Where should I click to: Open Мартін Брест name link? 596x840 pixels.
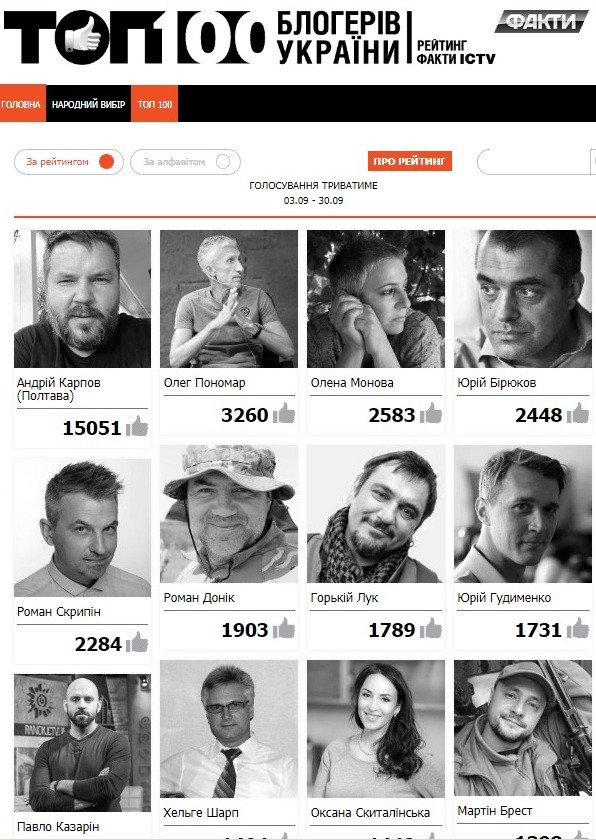point(495,811)
